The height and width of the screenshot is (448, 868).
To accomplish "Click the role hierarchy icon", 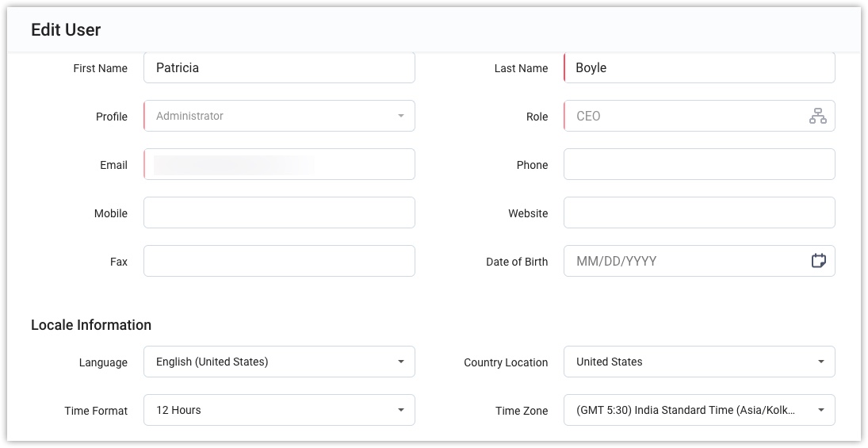I will tap(817, 117).
